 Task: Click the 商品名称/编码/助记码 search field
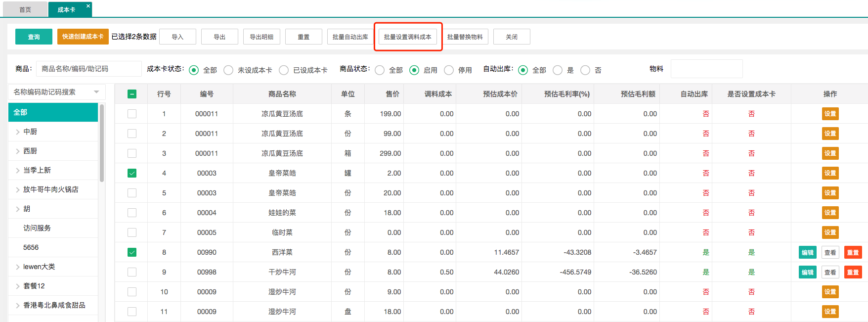(x=89, y=69)
